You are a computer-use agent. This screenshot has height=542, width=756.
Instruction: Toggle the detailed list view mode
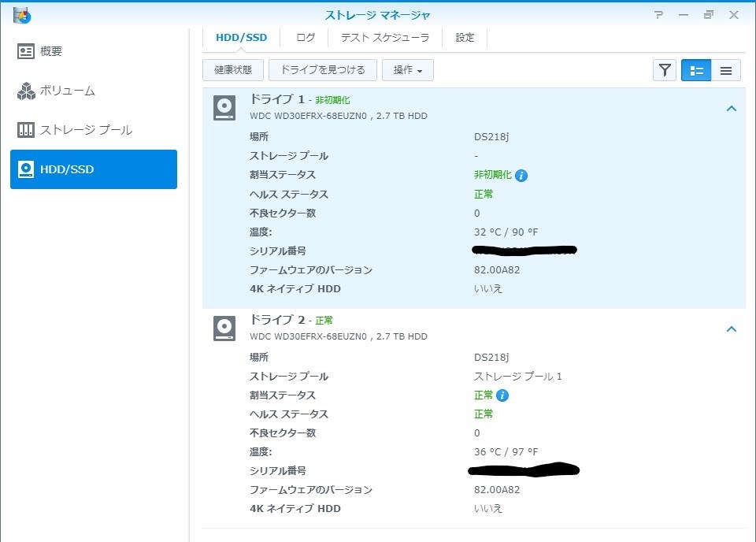[725, 70]
